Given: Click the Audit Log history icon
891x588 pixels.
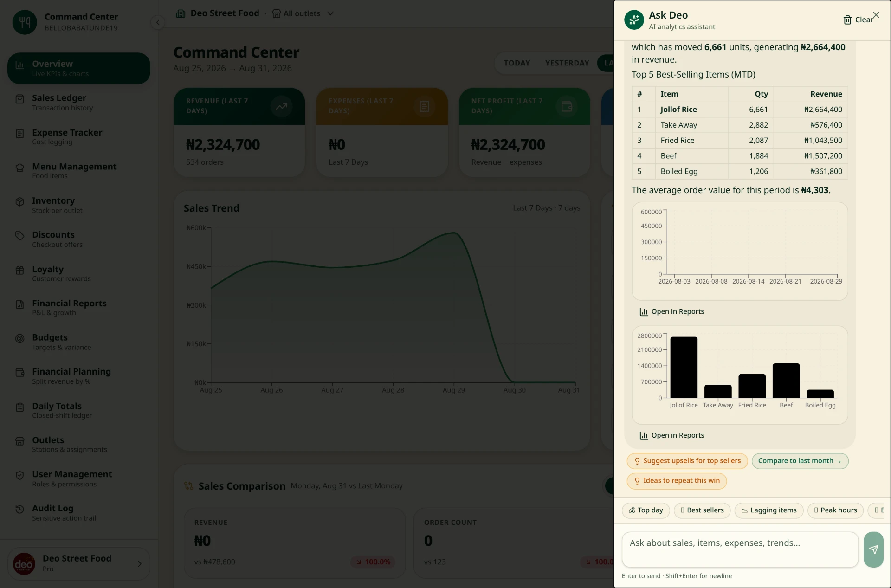Looking at the screenshot, I should (19, 509).
